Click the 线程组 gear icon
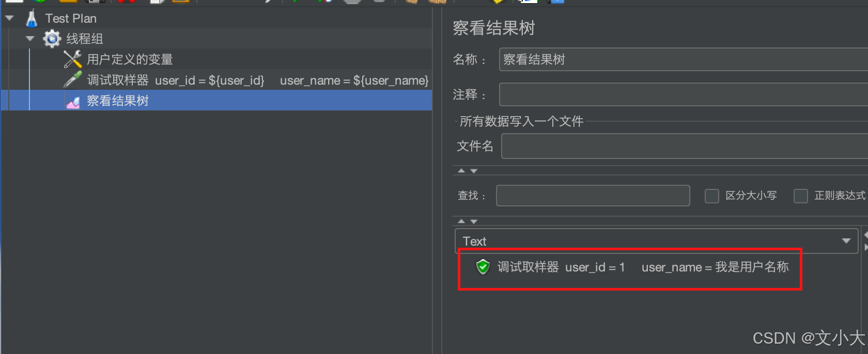The height and width of the screenshot is (354, 868). click(x=52, y=39)
